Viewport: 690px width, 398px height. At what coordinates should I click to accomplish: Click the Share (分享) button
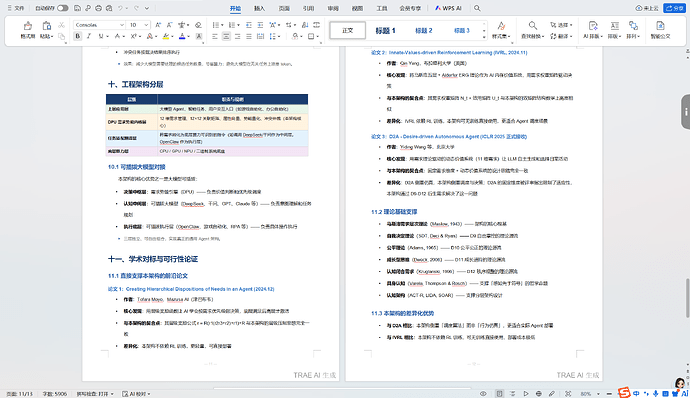coord(675,8)
